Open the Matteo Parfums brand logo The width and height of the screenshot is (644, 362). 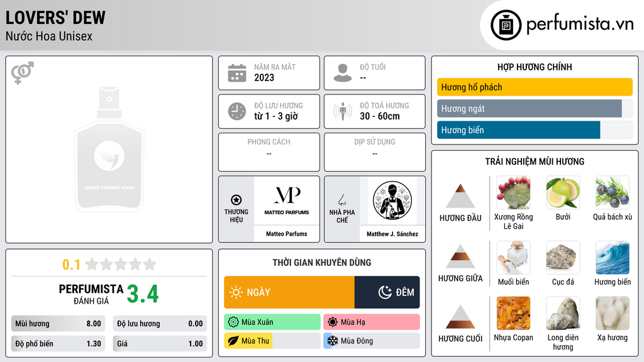(287, 200)
